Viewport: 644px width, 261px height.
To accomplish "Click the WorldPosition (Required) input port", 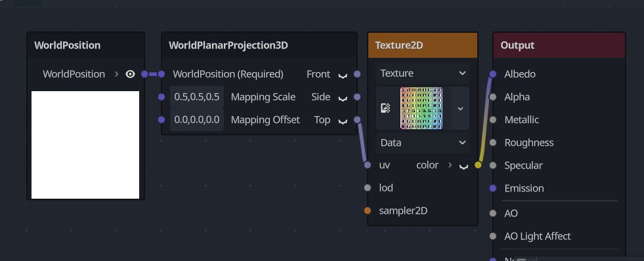I will [161, 74].
